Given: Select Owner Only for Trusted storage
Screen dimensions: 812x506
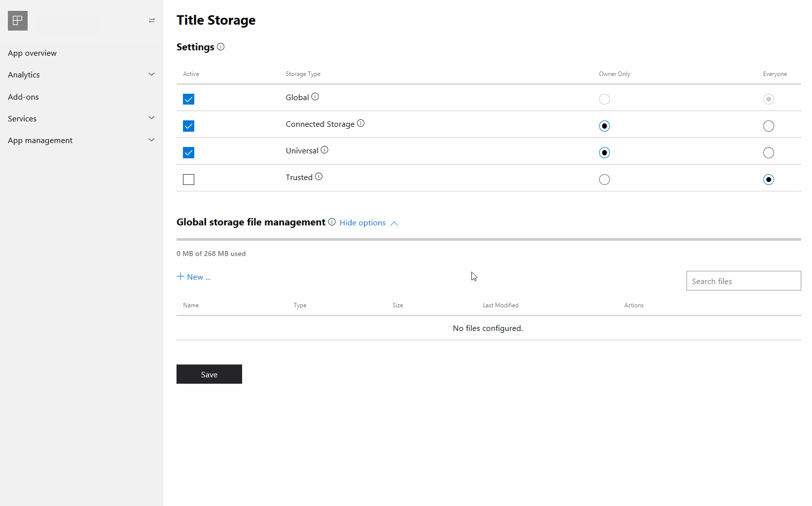Looking at the screenshot, I should (604, 180).
